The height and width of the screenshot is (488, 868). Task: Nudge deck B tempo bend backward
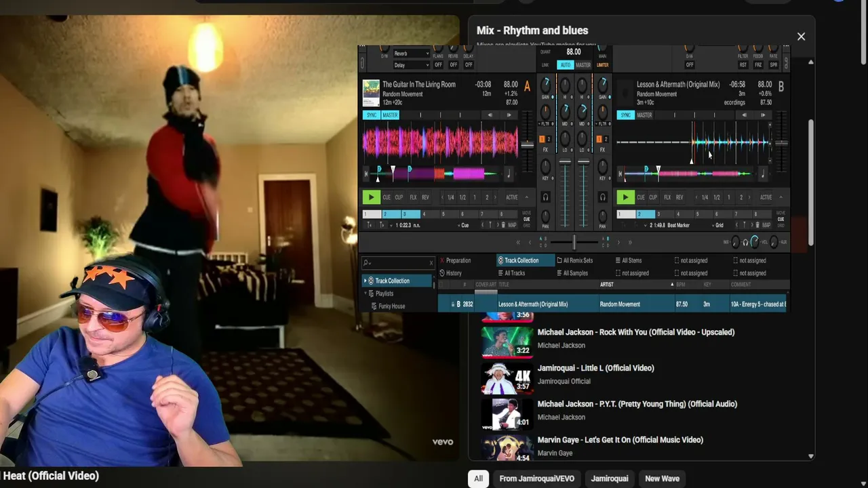click(x=744, y=115)
